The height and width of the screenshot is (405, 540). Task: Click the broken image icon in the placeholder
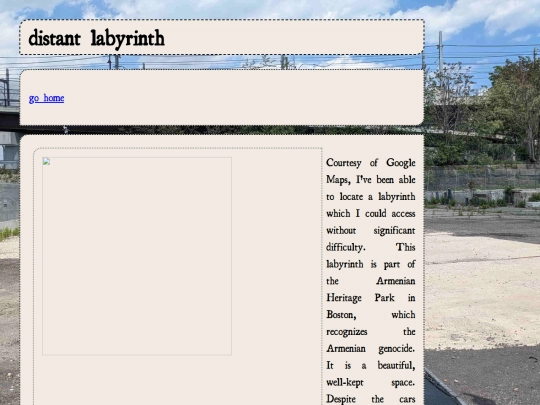pos(46,162)
